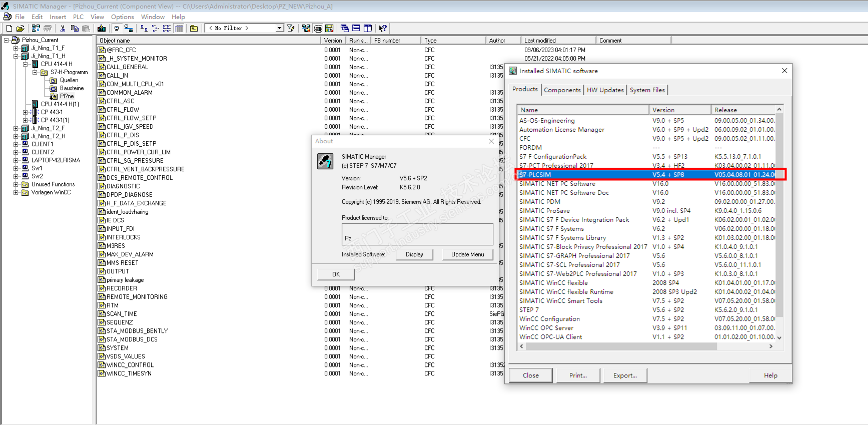Image resolution: width=868 pixels, height=425 pixels.
Task: Open the No Filter dropdown
Action: click(x=280, y=29)
